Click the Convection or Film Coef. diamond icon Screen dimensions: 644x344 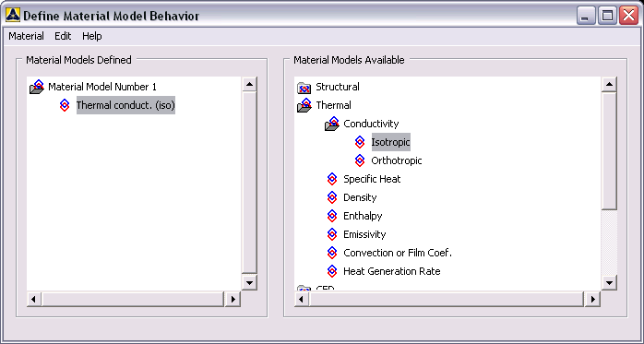[x=332, y=254]
